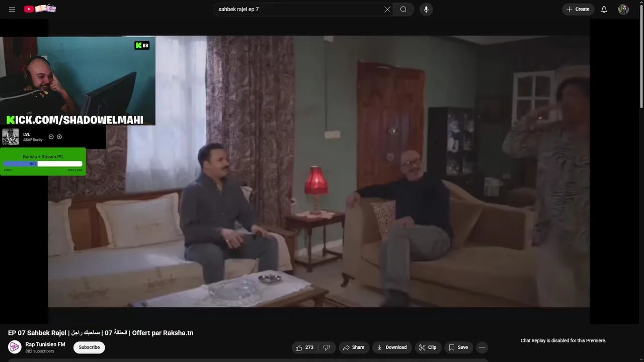
Task: Open Rap Tunisien FM channel avatar
Action: tap(15, 347)
